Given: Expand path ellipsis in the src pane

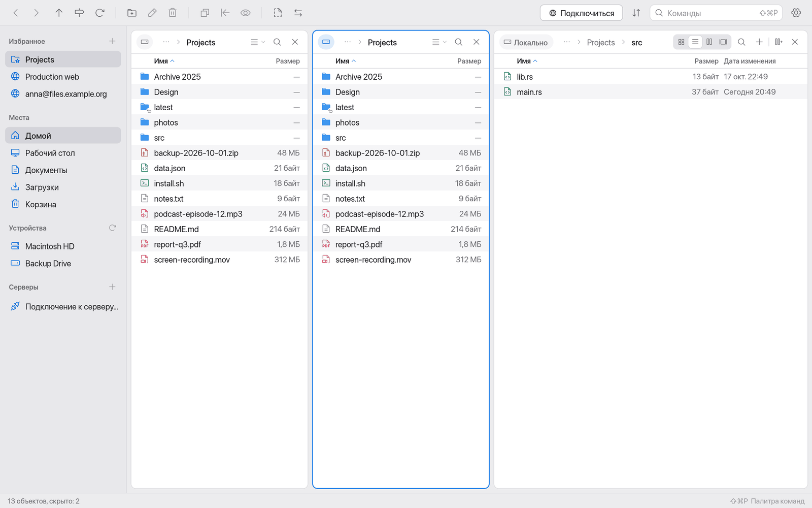Looking at the screenshot, I should 567,42.
